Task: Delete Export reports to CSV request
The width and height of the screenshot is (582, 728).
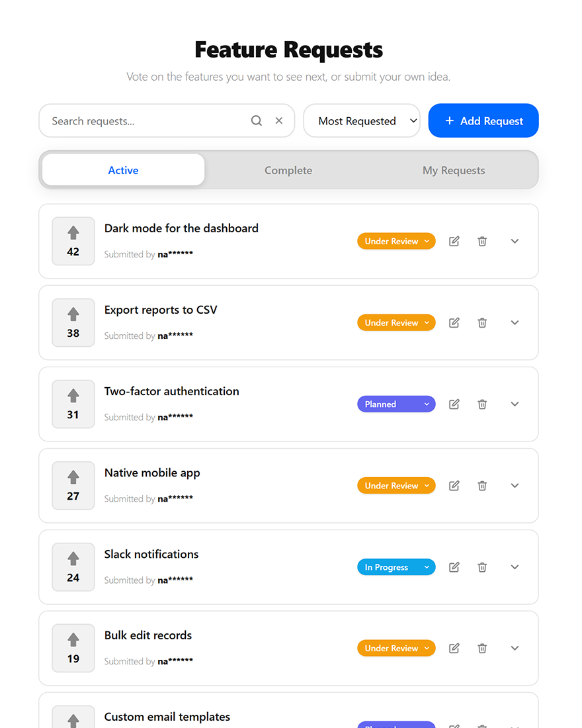Action: click(482, 323)
